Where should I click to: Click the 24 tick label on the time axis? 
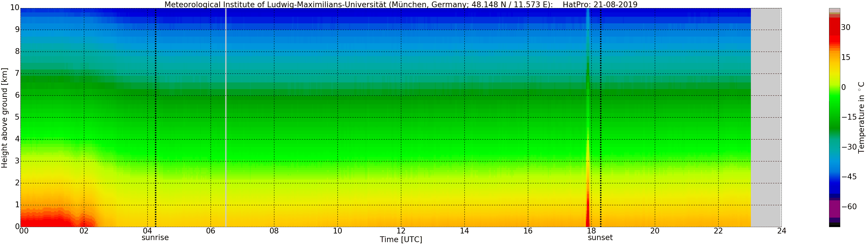point(781,231)
